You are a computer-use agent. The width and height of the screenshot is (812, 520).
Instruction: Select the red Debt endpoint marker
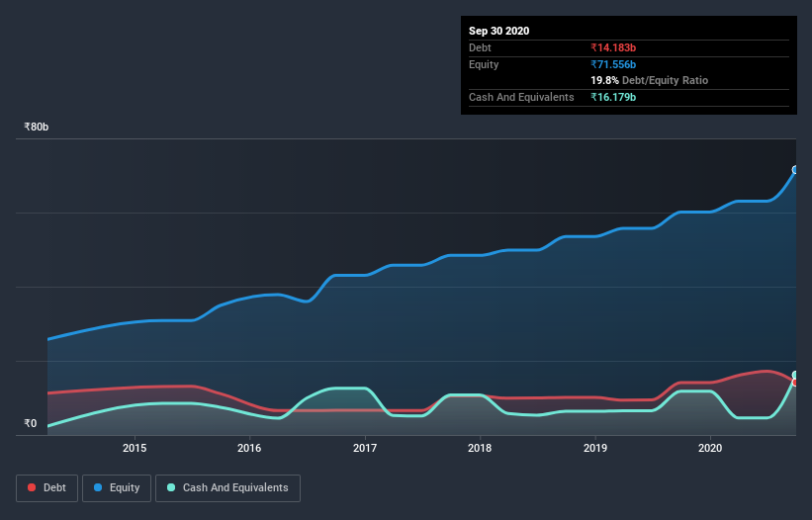click(x=795, y=383)
